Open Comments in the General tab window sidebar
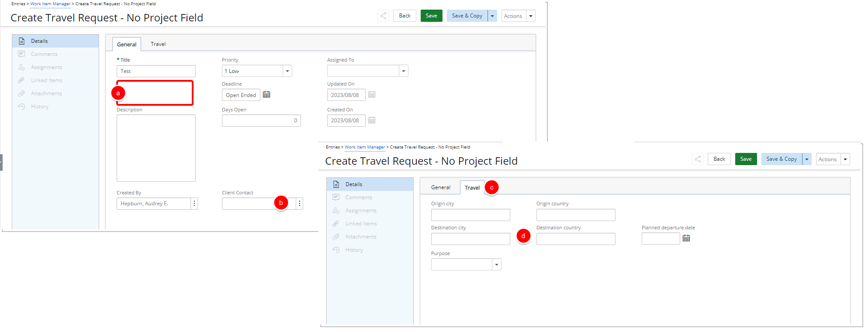This screenshot has width=868, height=332. [x=44, y=54]
